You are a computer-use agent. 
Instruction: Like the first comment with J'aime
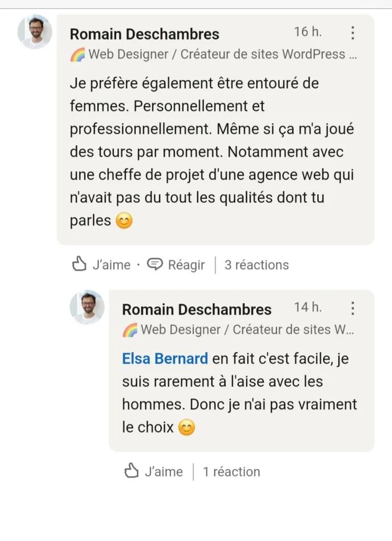pos(101,265)
